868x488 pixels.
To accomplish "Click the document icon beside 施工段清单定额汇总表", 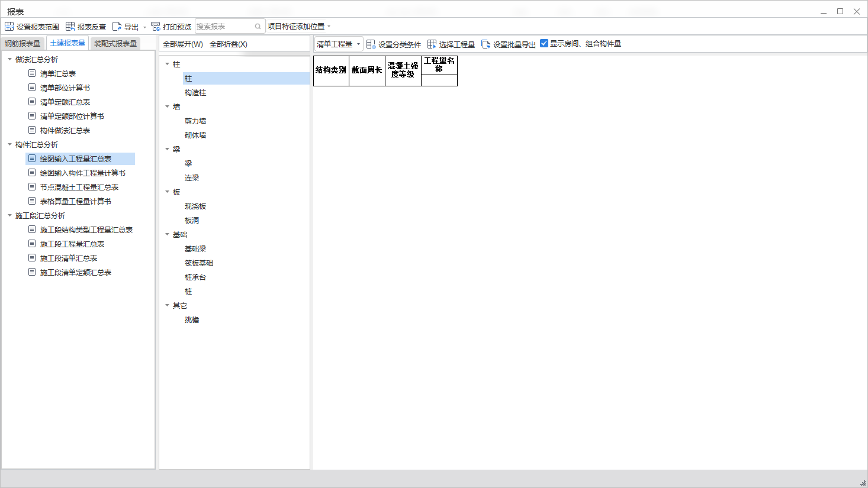I will 32,272.
